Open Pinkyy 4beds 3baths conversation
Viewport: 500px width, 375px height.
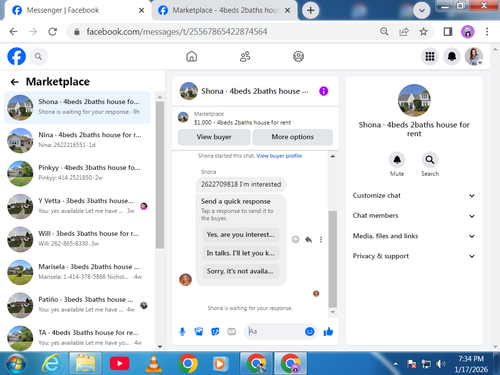(x=77, y=173)
